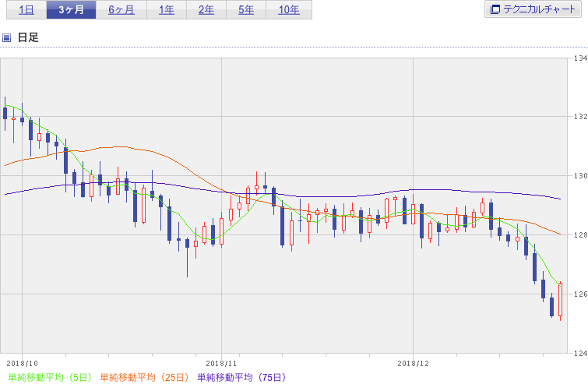The image size is (588, 384).
Task: Click the square icon beside 日足 heading
Action: [x=6, y=37]
